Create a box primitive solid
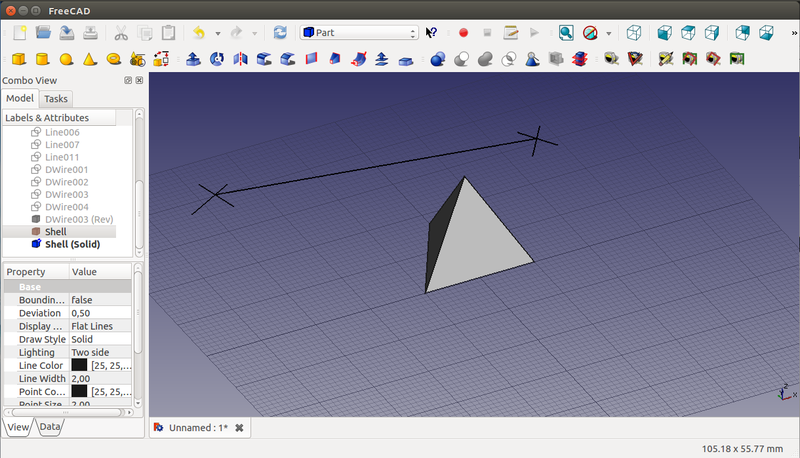 click(x=18, y=59)
